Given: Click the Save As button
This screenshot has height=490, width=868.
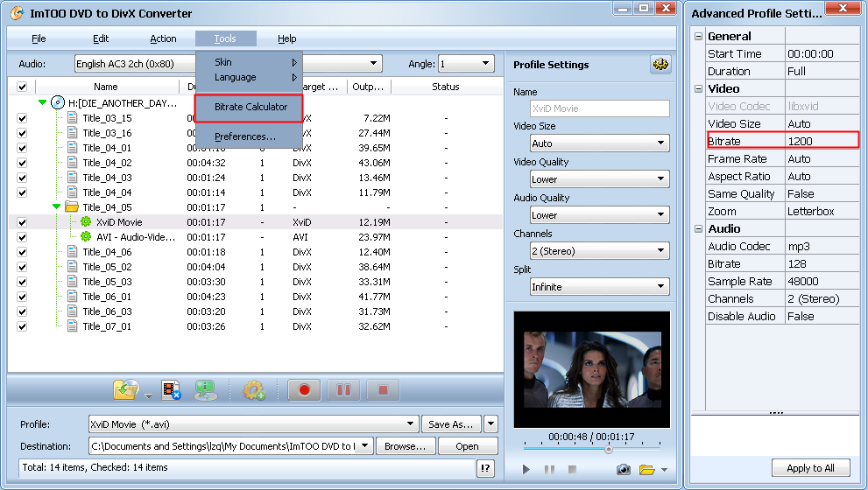Looking at the screenshot, I should click(x=450, y=424).
